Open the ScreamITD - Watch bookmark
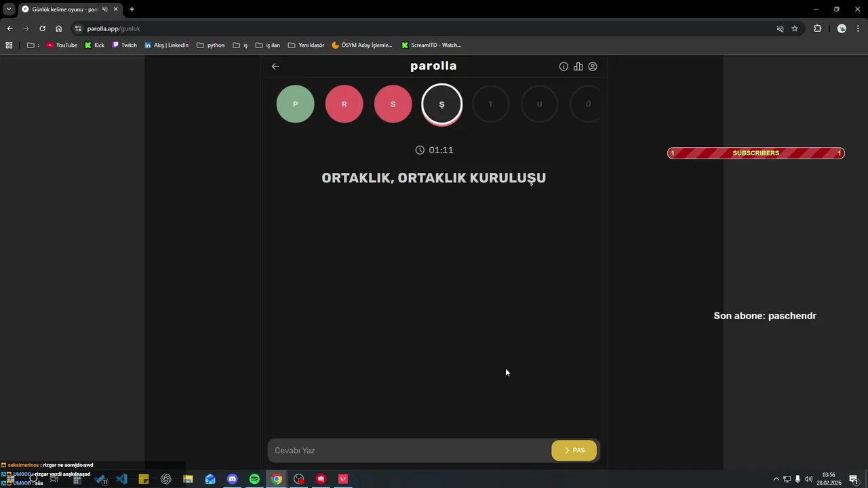This screenshot has height=488, width=868. 431,45
